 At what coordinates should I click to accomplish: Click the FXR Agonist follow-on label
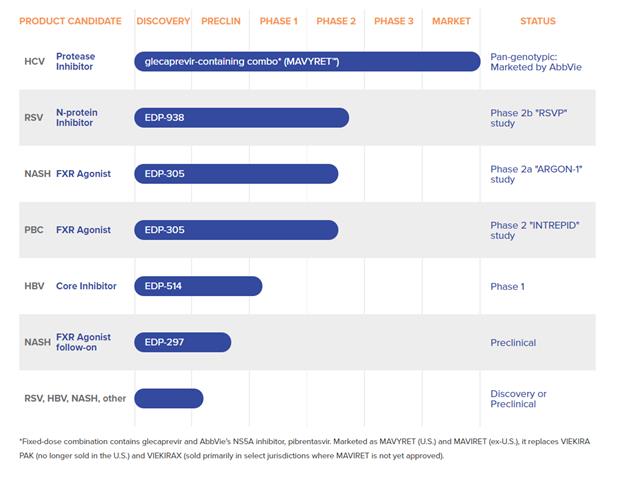(x=83, y=342)
